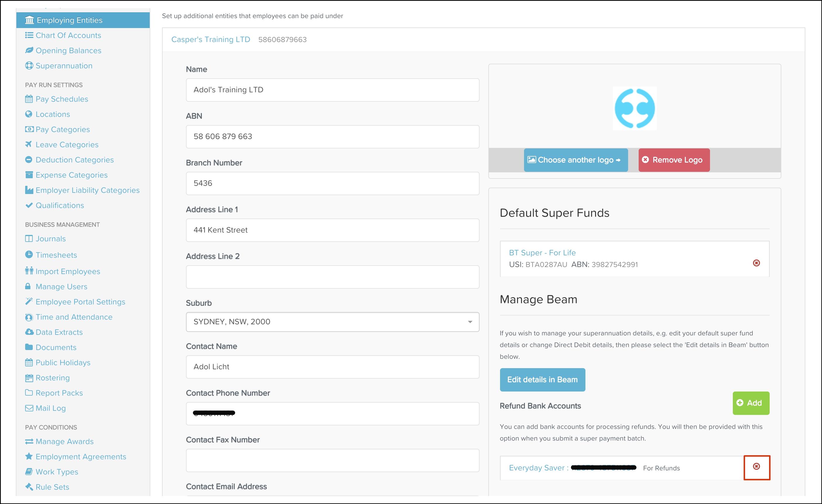This screenshot has height=504, width=822.
Task: Click the Pay Schedules calendar icon
Action: pyautogui.click(x=29, y=99)
